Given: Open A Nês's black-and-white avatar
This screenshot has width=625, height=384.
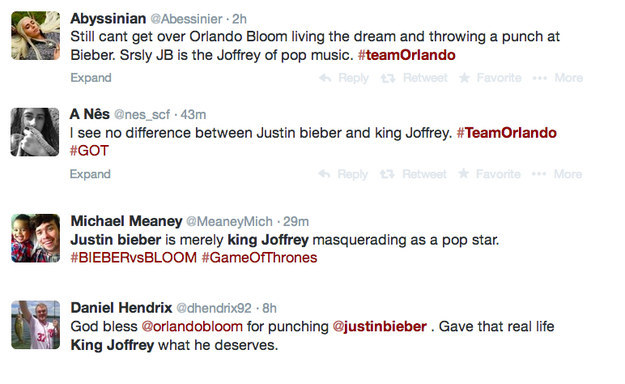Looking at the screenshot, I should [35, 132].
